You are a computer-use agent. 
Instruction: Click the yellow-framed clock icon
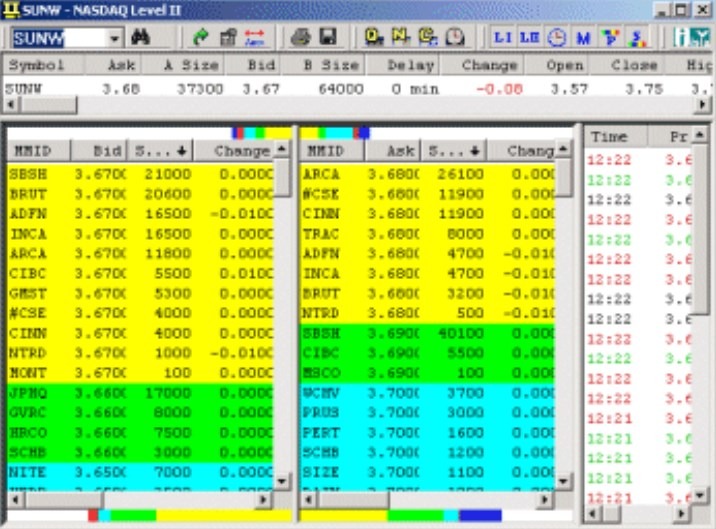[x=455, y=37]
